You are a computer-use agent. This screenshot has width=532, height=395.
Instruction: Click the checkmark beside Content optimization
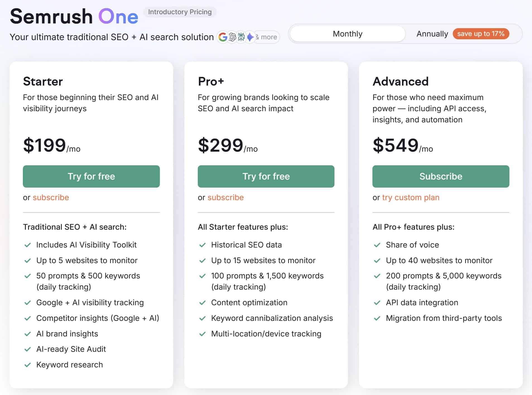tap(203, 302)
